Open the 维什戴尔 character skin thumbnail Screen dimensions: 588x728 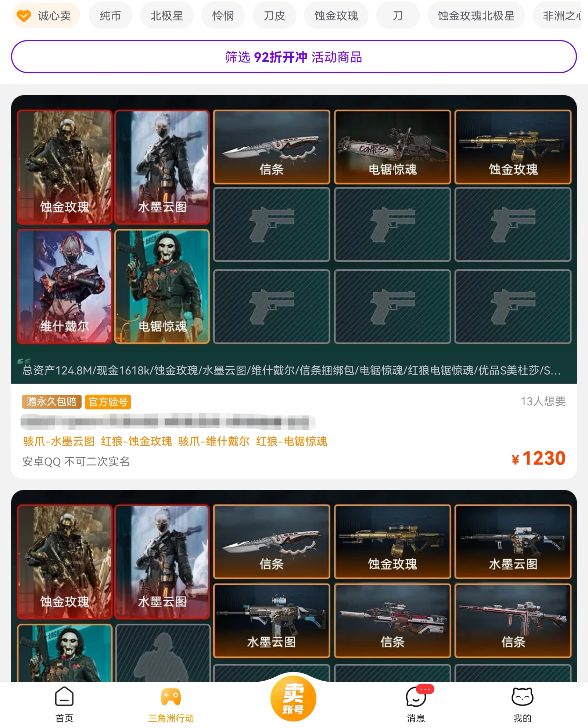(x=64, y=287)
